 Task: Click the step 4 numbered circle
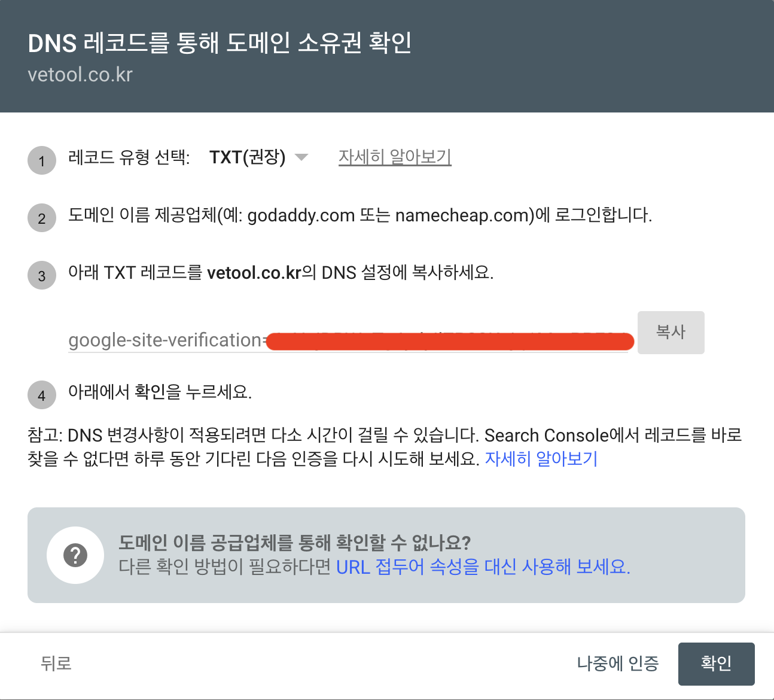tap(41, 395)
